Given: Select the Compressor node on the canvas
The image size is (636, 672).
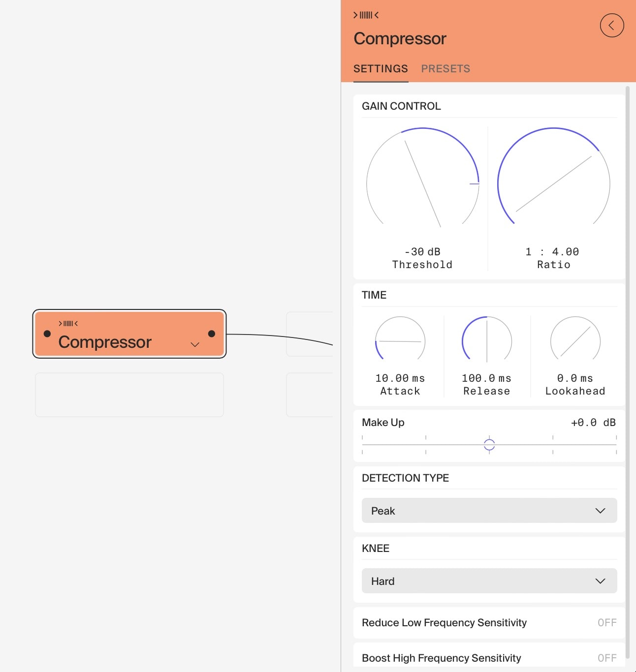Looking at the screenshot, I should click(104, 342).
